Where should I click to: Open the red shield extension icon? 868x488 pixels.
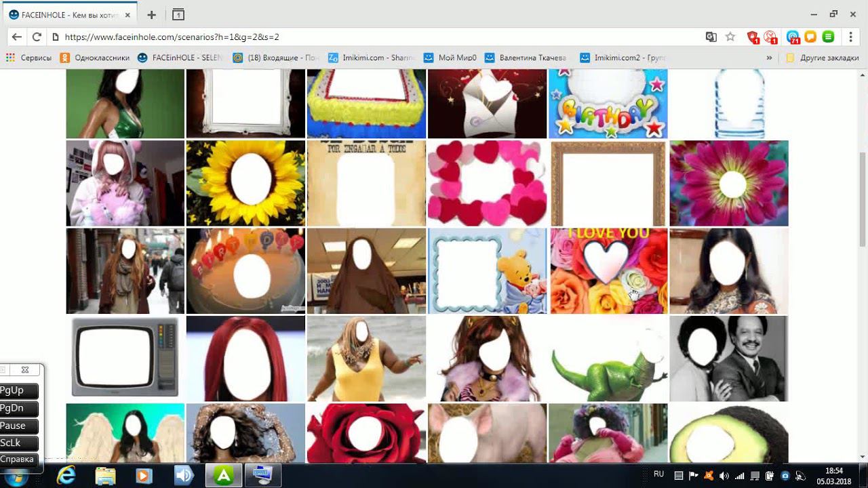click(752, 37)
